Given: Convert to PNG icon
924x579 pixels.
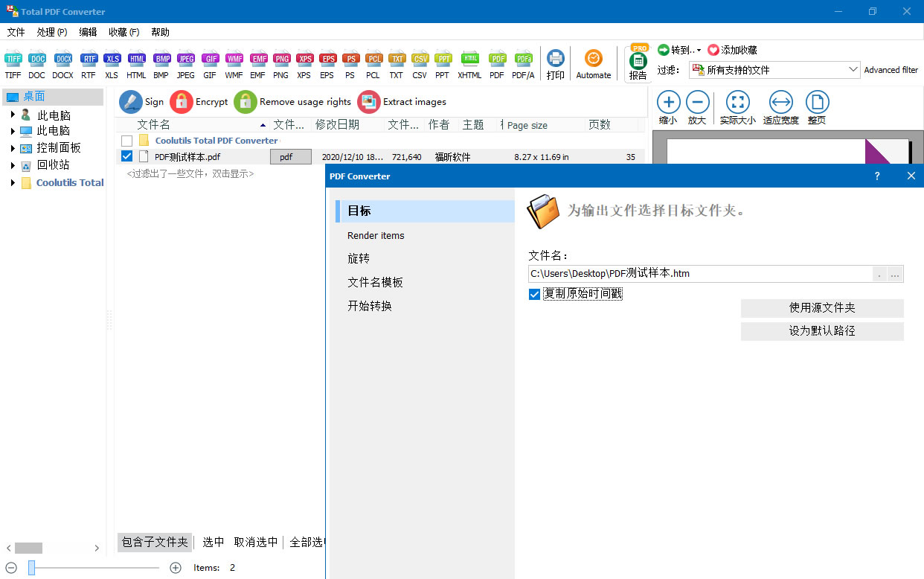Looking at the screenshot, I should click(x=280, y=59).
